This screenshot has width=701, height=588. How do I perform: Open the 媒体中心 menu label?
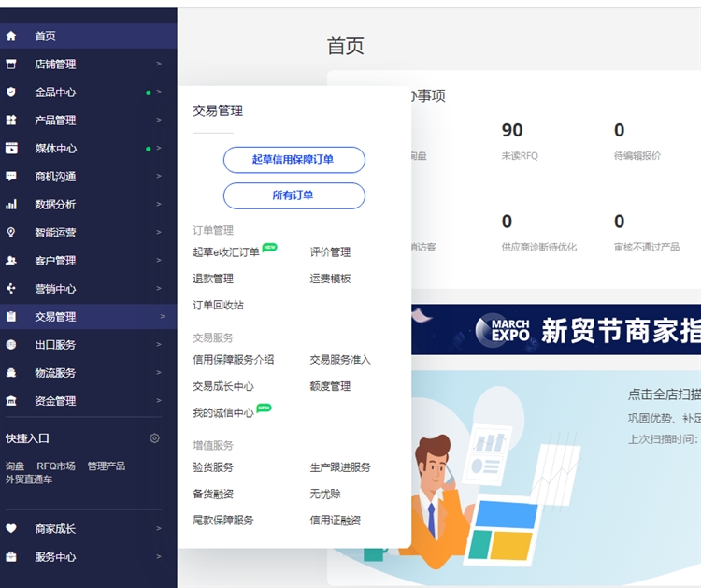(x=55, y=148)
